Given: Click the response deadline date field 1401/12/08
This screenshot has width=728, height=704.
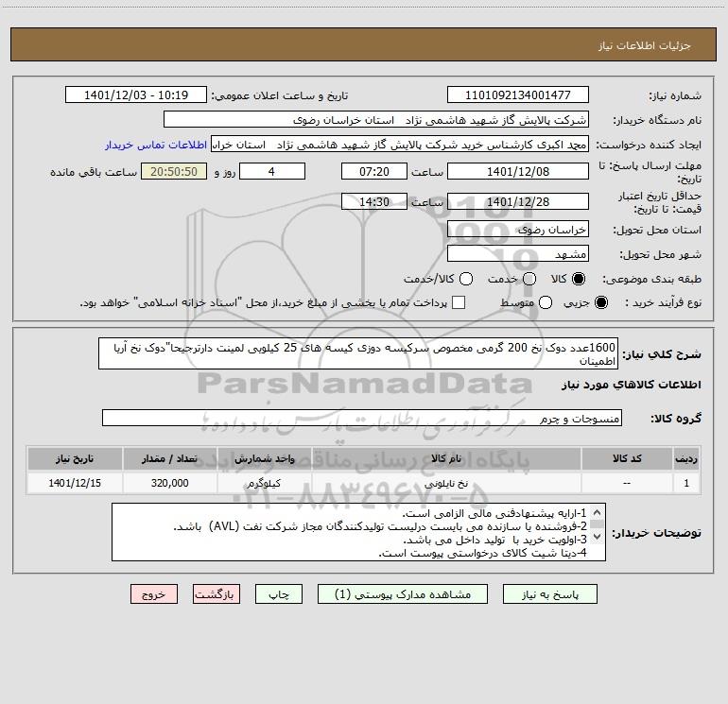Looking at the screenshot, I should pyautogui.click(x=517, y=171).
